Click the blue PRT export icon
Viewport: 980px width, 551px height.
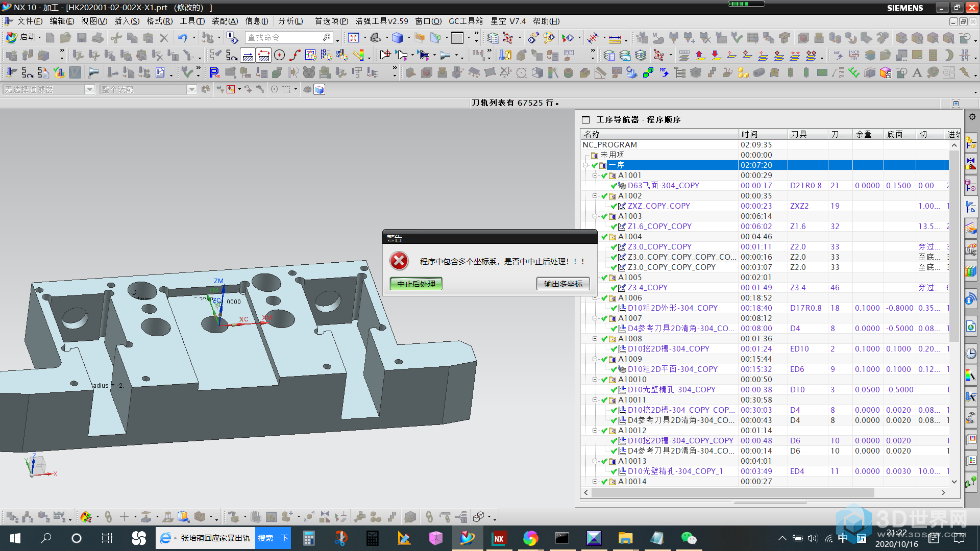664,72
